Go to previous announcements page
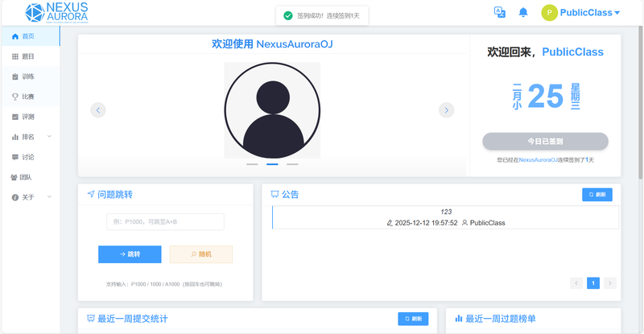This screenshot has width=644, height=334. point(576,283)
